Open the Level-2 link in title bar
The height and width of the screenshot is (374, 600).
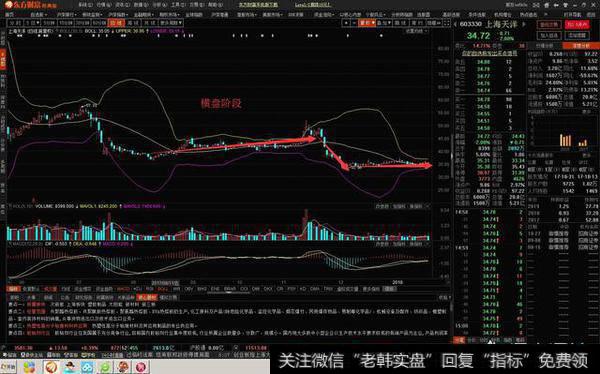(313, 5)
